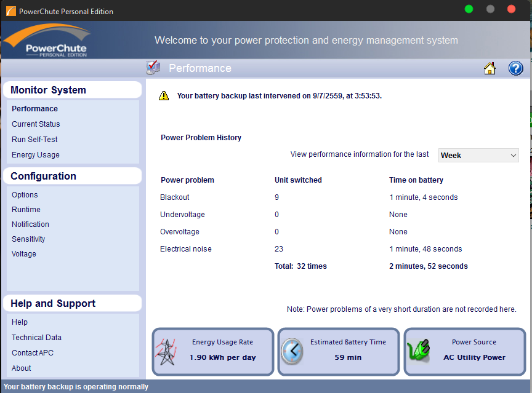This screenshot has width=532, height=393.
Task: Open Contact APC link
Action: point(33,352)
